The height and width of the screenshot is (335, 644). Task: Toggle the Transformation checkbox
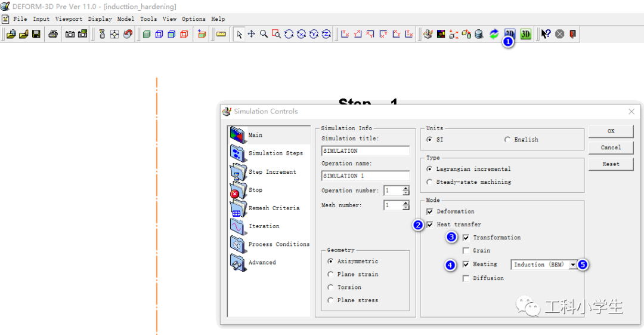pos(466,238)
